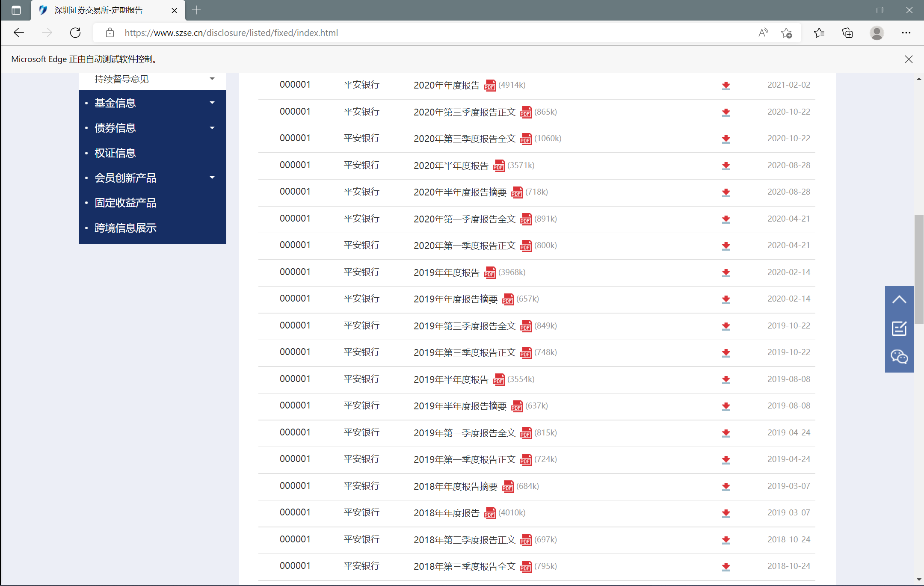Click download arrow for 2018年年度报告 (4010k)
924x586 pixels.
pos(726,513)
